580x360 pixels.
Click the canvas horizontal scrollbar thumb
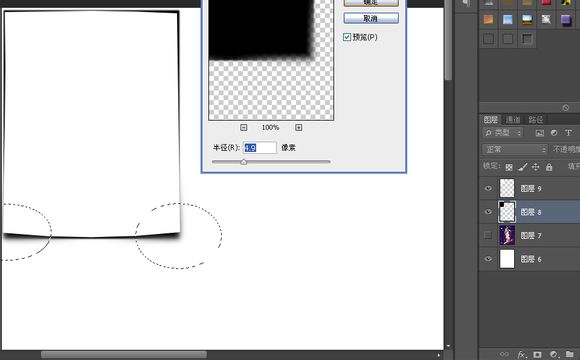tap(124, 355)
